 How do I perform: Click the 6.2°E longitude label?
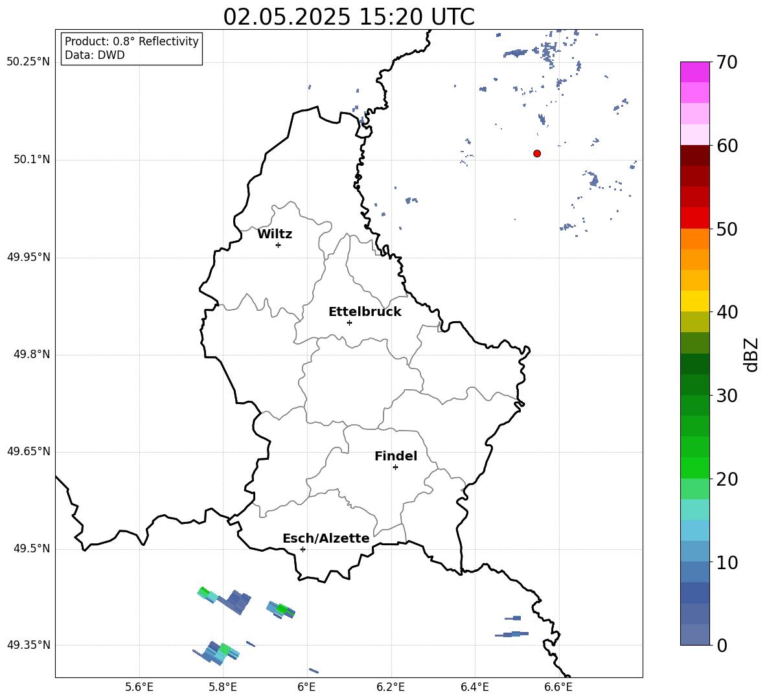(x=391, y=687)
